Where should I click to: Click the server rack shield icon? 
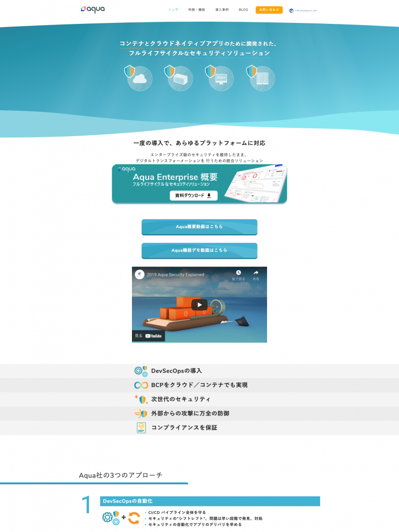[x=260, y=78]
